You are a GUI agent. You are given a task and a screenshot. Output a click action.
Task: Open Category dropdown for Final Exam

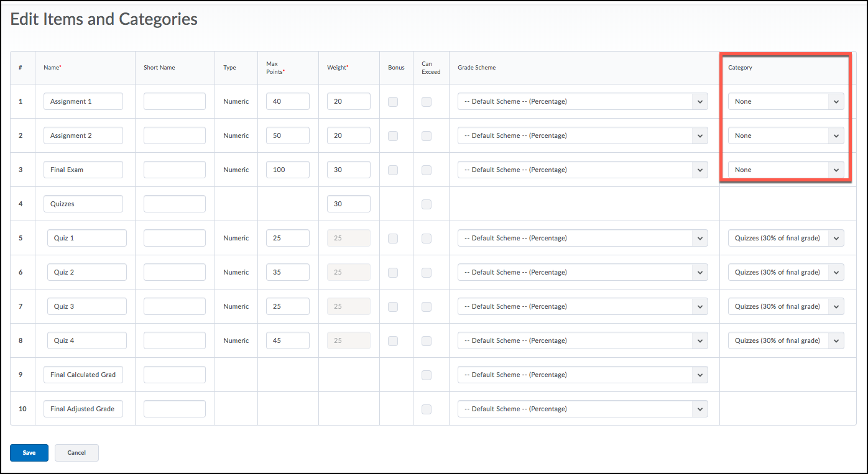(x=786, y=170)
